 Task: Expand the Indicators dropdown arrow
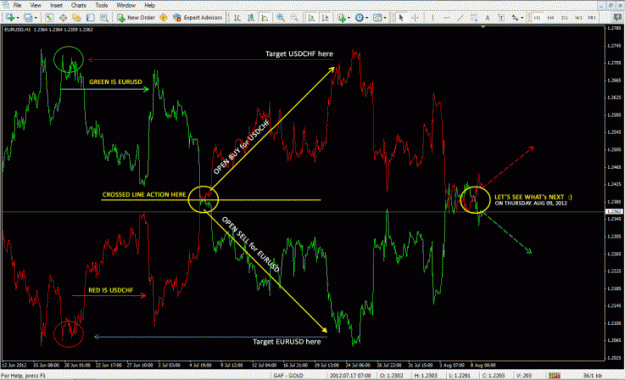click(x=349, y=18)
